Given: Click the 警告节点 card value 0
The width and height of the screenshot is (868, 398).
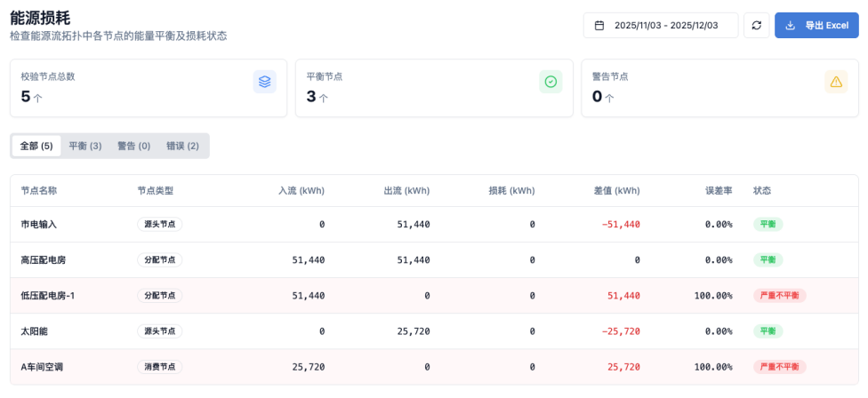Looking at the screenshot, I should click(597, 97).
